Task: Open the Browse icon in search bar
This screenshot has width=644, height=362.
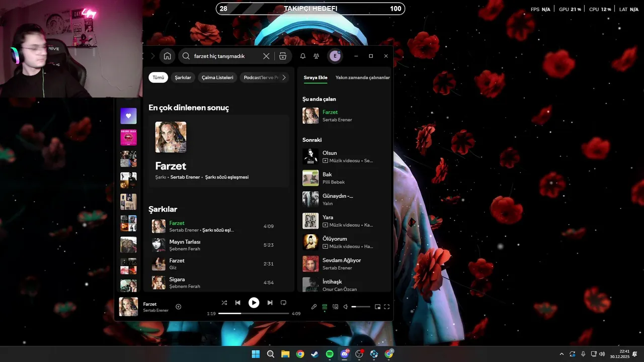Action: tap(283, 56)
